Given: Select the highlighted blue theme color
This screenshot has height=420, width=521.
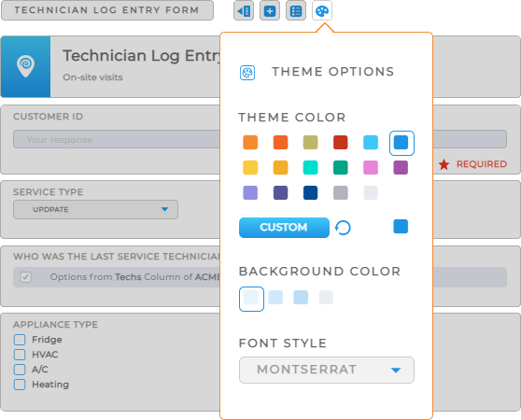Looking at the screenshot, I should coord(401,143).
